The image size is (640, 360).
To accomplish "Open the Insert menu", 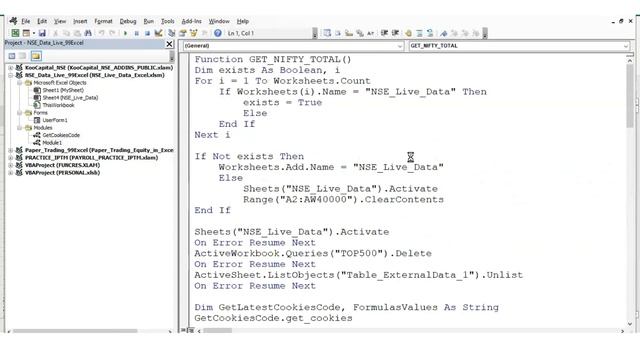I will pos(80,21).
